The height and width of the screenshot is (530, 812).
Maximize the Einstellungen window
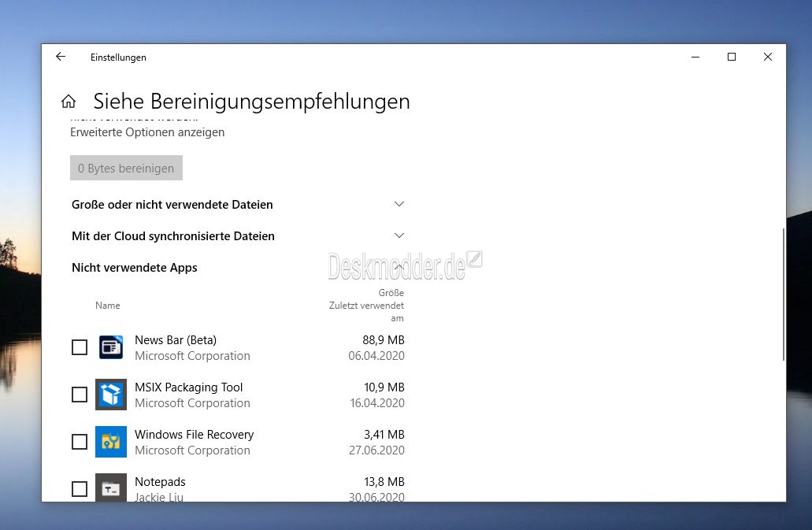732,57
